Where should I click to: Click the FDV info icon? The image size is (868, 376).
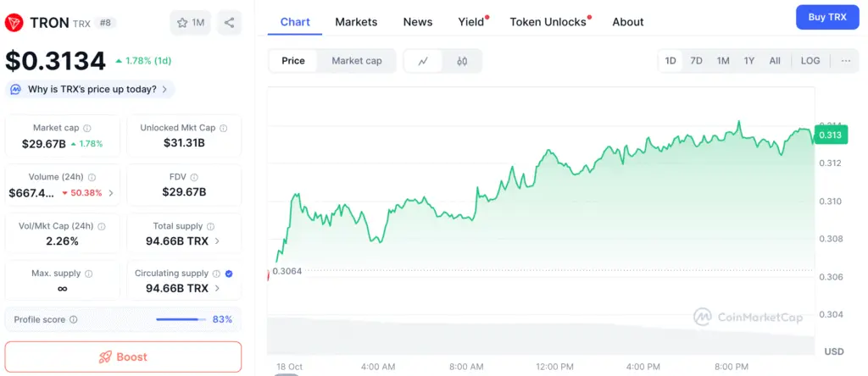pos(194,177)
